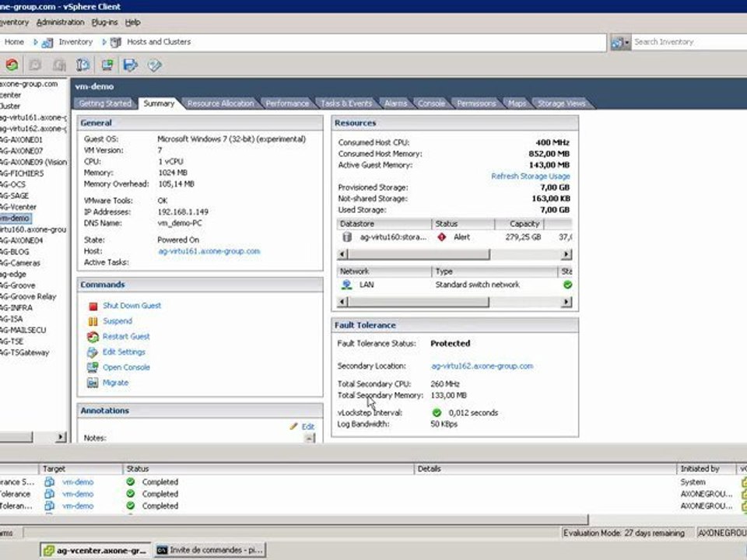Switch to the Storage Views tab
This screenshot has width=747, height=560.
pyautogui.click(x=561, y=103)
